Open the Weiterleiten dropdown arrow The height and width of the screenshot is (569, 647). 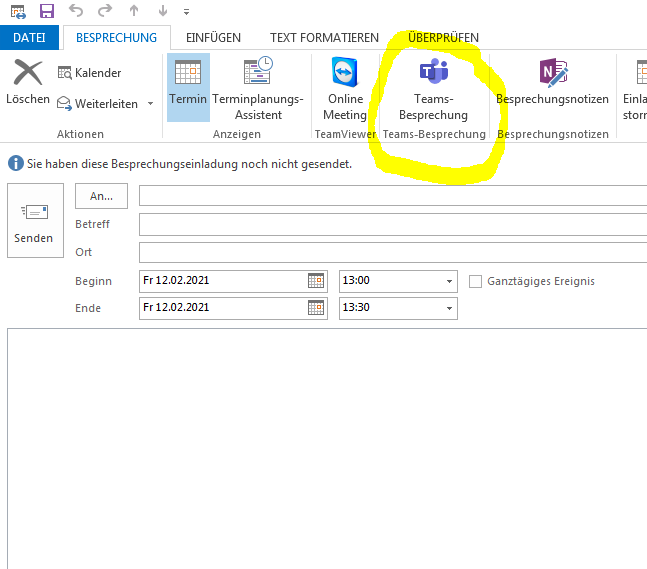150,104
